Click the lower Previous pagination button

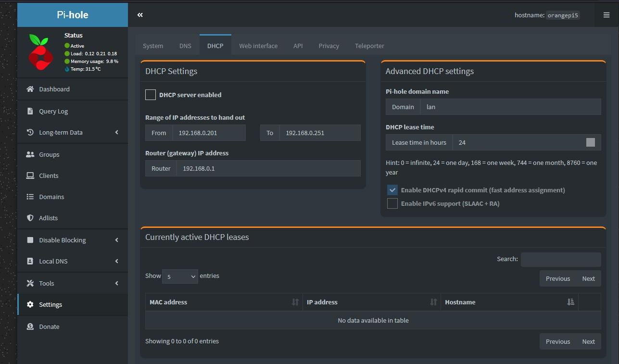558,341
